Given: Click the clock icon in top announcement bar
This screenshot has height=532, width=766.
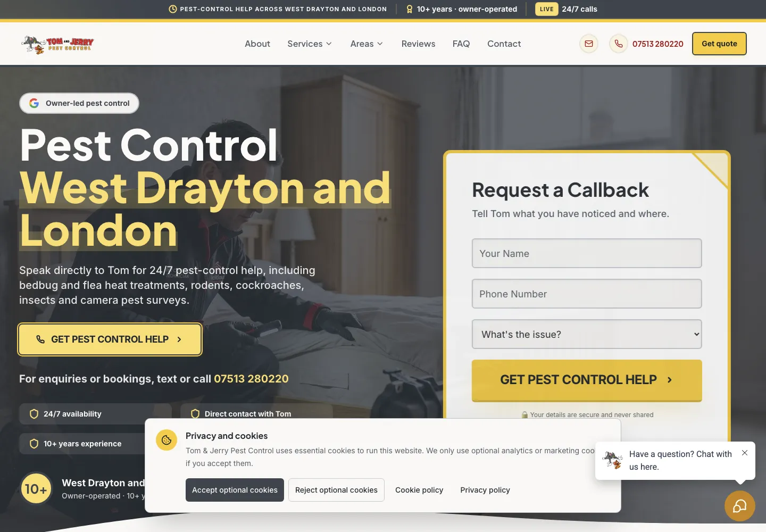Looking at the screenshot, I should tap(173, 9).
